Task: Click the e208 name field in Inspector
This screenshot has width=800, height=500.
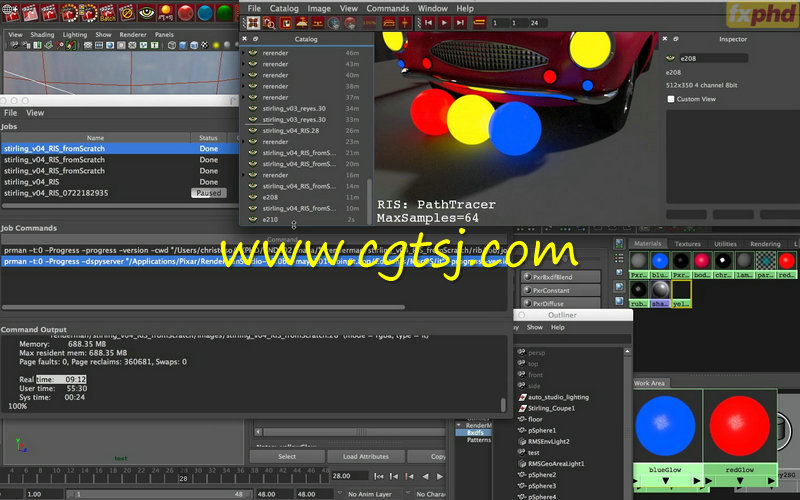Action: [x=713, y=58]
